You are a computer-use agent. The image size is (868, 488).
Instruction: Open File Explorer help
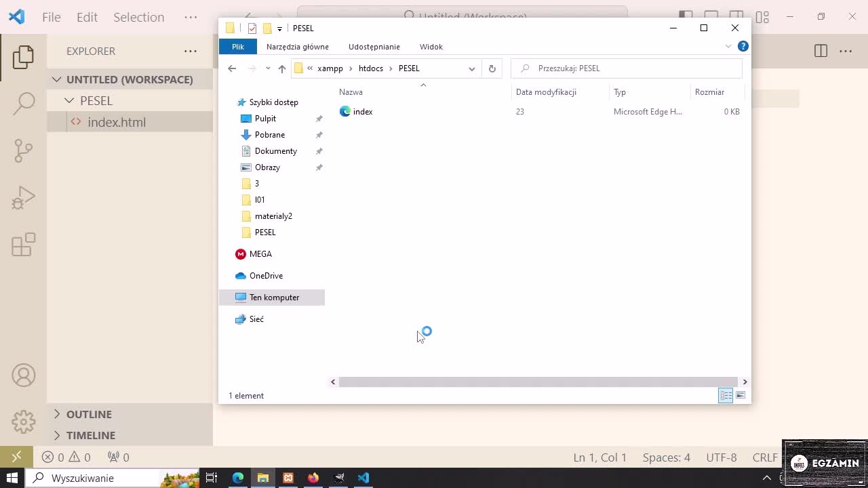pos(743,46)
